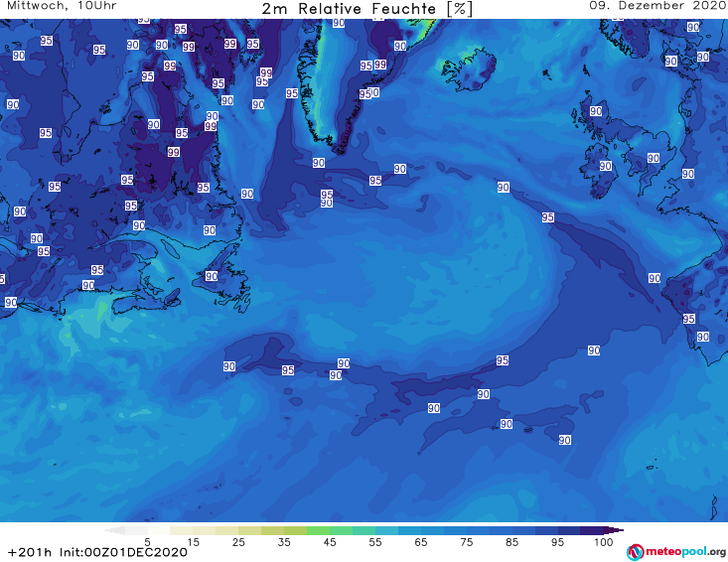This screenshot has height=562, width=728.
Task: Click the color scale tick label 75
Action: click(x=467, y=542)
